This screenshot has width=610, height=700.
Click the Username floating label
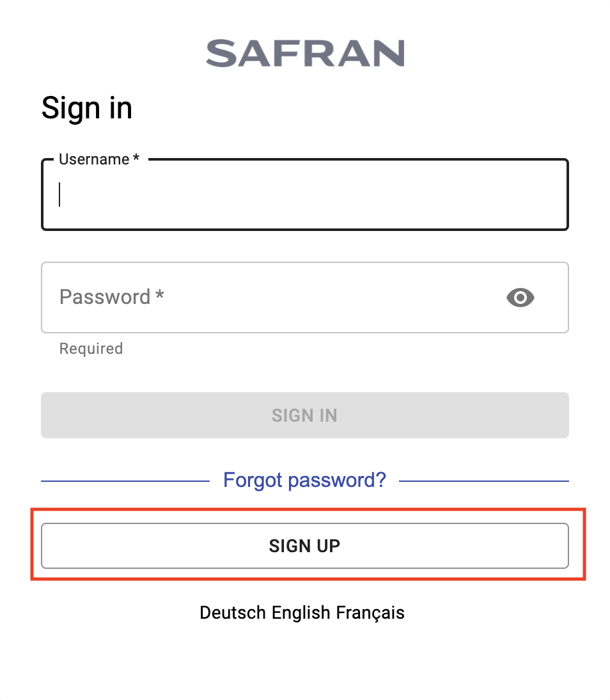tap(94, 159)
